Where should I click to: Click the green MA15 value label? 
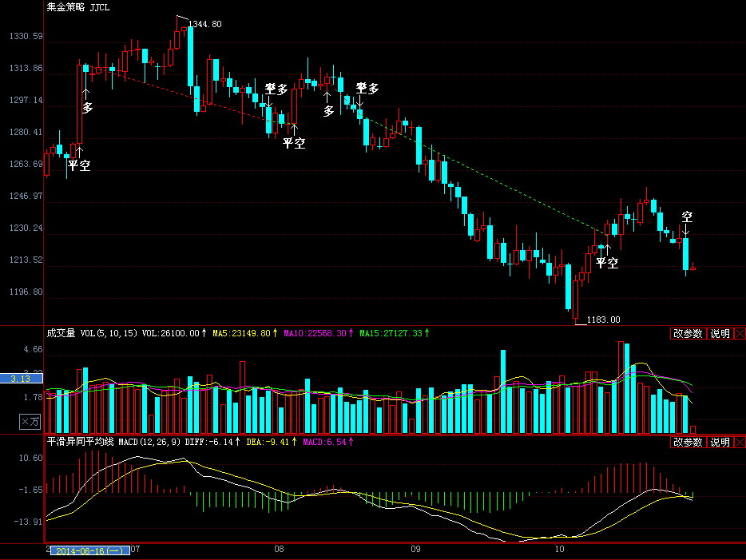(x=391, y=333)
